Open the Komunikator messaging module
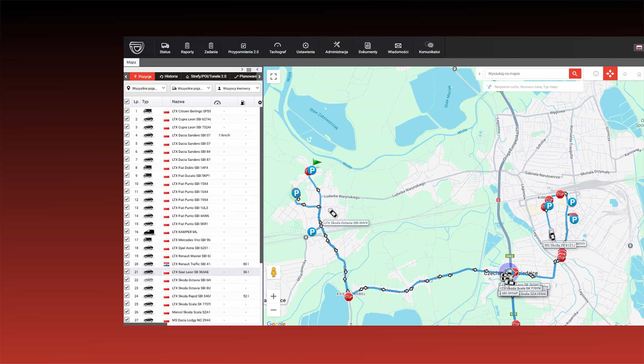 coord(429,47)
